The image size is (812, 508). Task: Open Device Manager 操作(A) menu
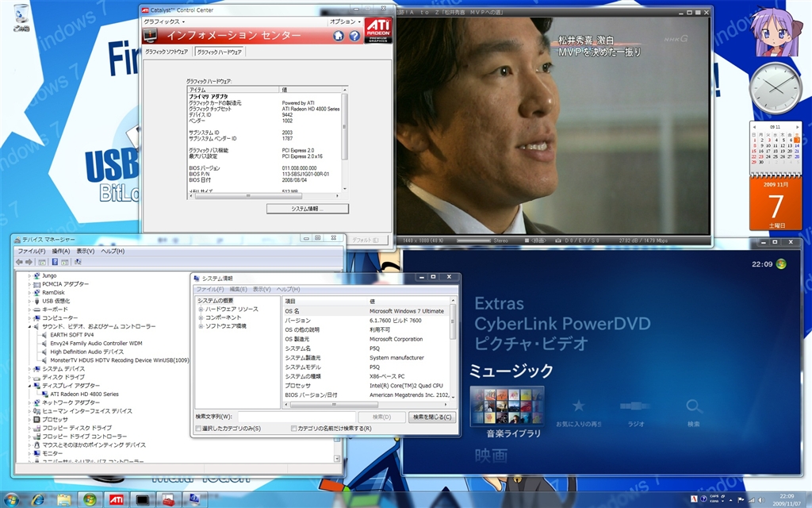[x=60, y=252]
